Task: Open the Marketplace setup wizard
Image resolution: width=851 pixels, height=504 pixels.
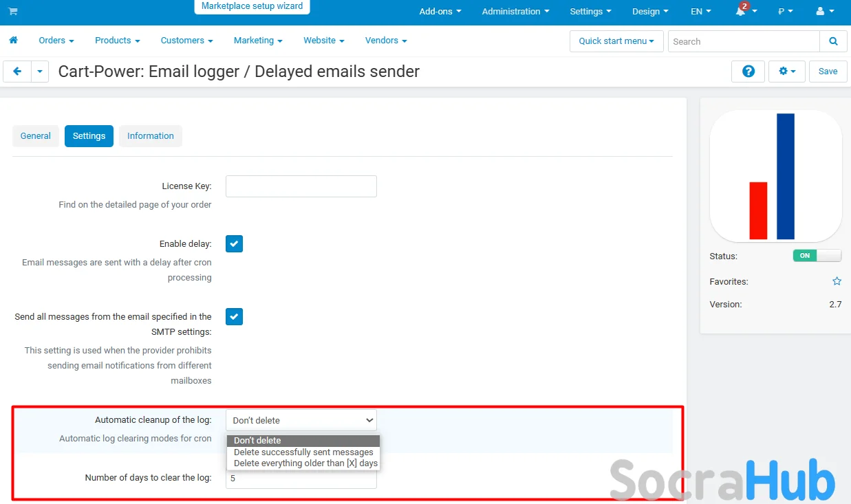Action: [x=252, y=6]
